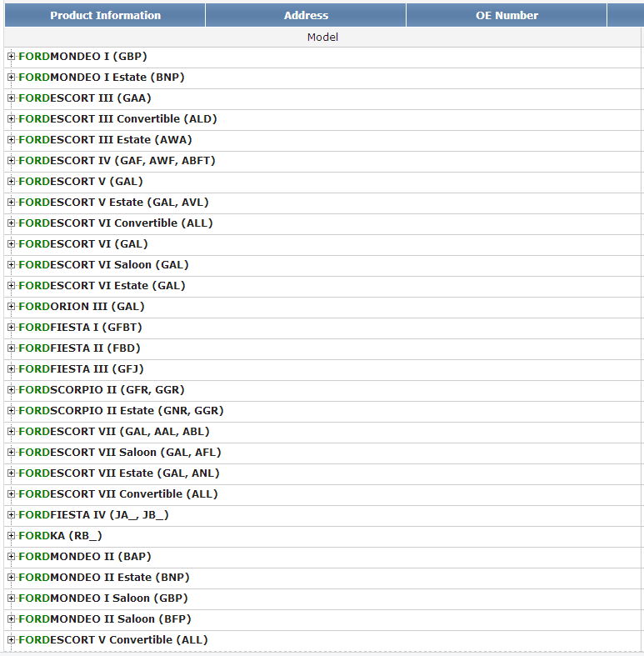
Task: Expand plus icon beside FORD KA (RB_)
Action: 12,535
